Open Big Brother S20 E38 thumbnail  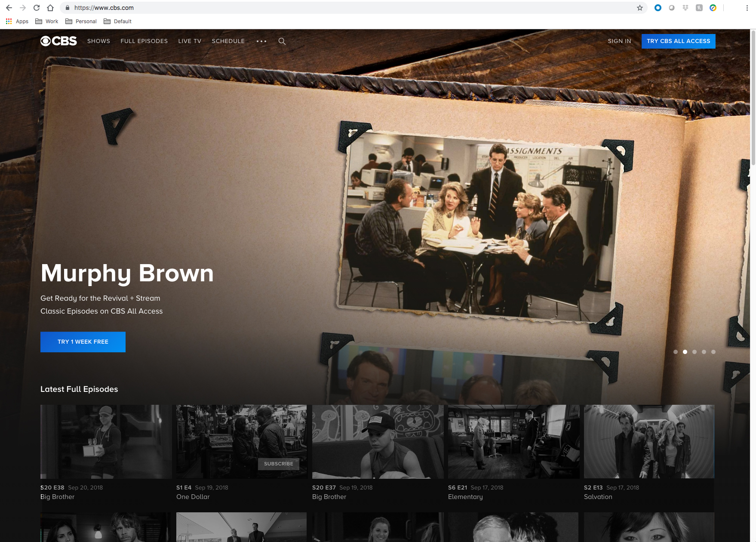pyautogui.click(x=106, y=442)
